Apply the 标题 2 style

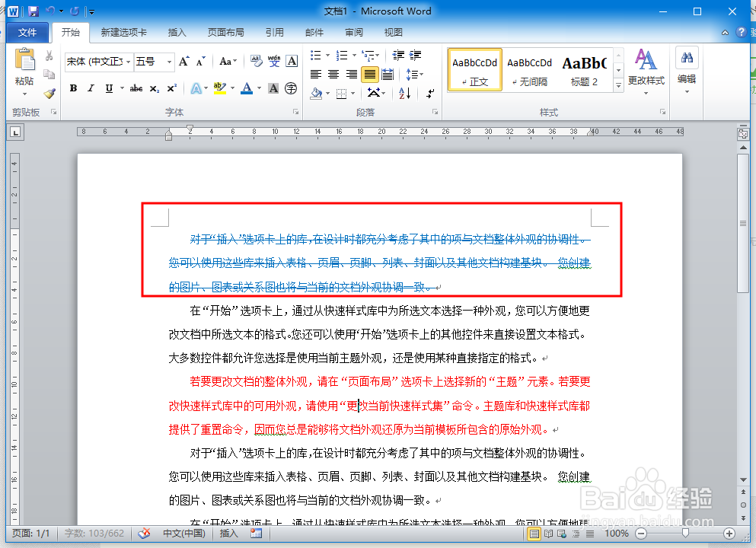[x=584, y=69]
